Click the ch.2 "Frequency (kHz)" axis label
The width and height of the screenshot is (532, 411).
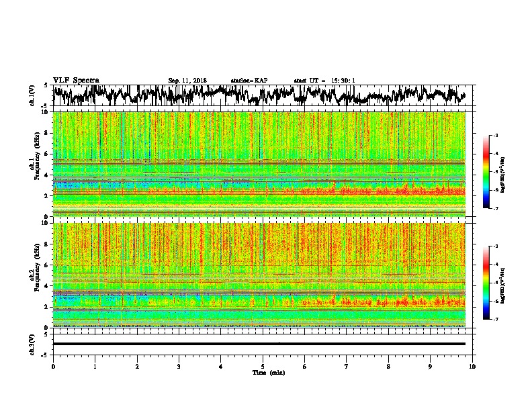(37, 267)
